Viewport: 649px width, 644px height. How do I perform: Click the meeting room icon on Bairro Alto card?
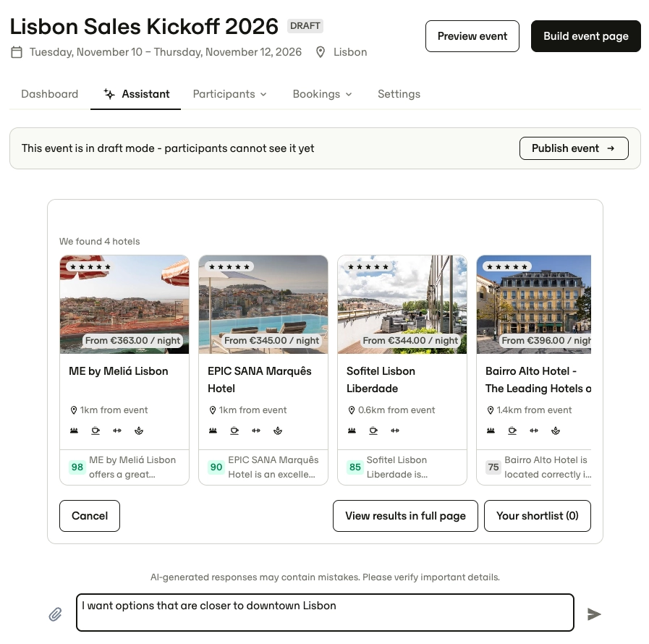pos(491,431)
